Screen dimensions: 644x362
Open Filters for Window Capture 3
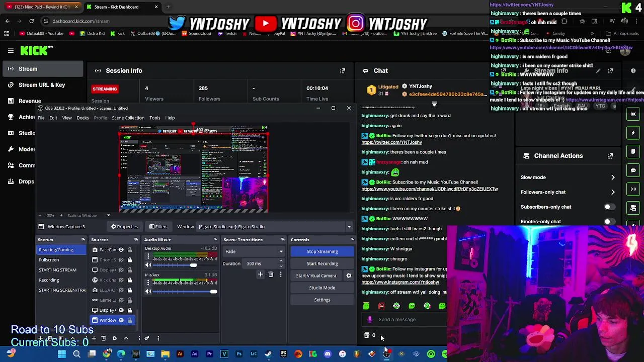(158, 227)
